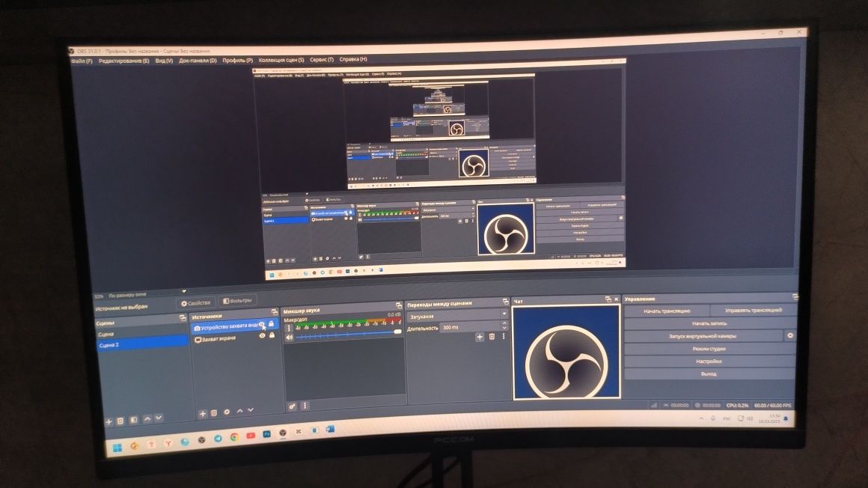Close the Чат dock

[x=616, y=299]
